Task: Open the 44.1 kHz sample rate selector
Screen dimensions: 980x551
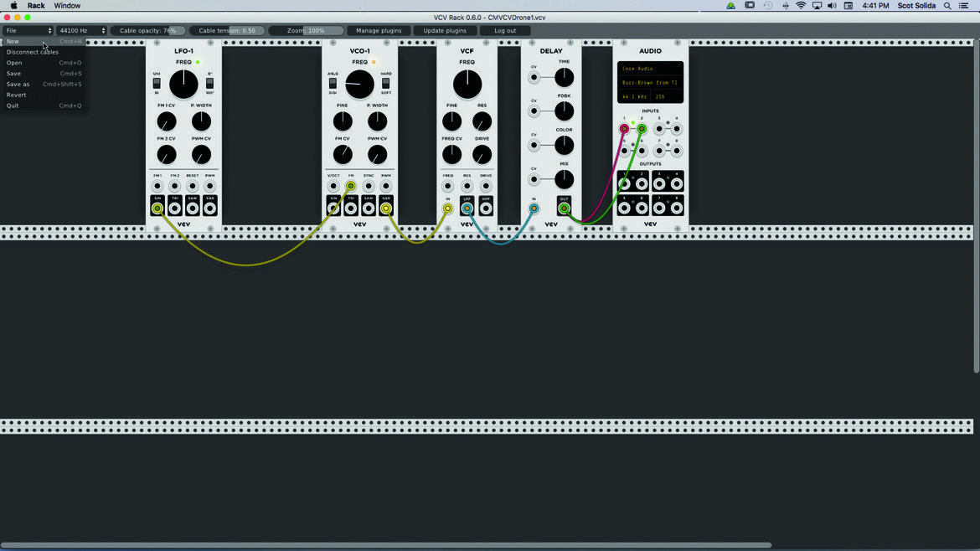Action: tap(634, 97)
